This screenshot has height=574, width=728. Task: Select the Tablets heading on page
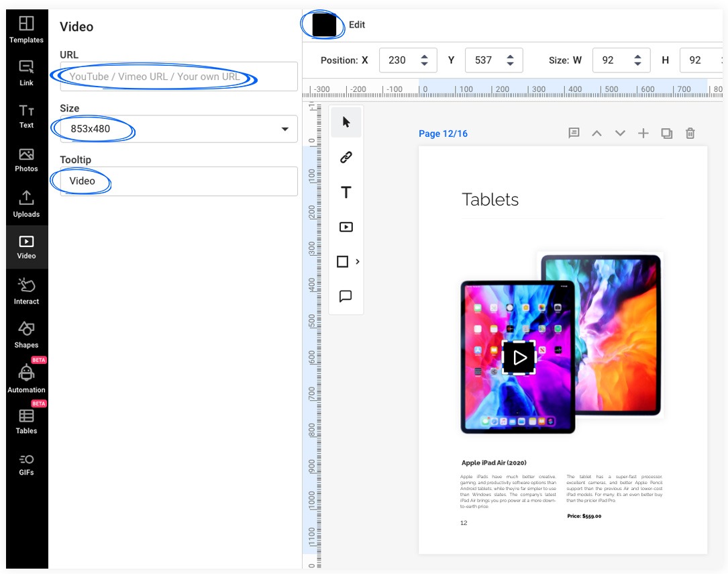click(x=490, y=199)
